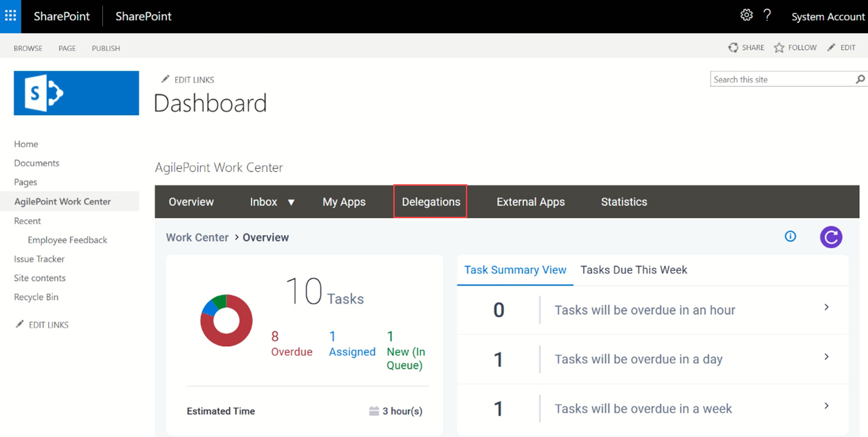
Task: Click the left SharePoint header title
Action: pos(62,16)
